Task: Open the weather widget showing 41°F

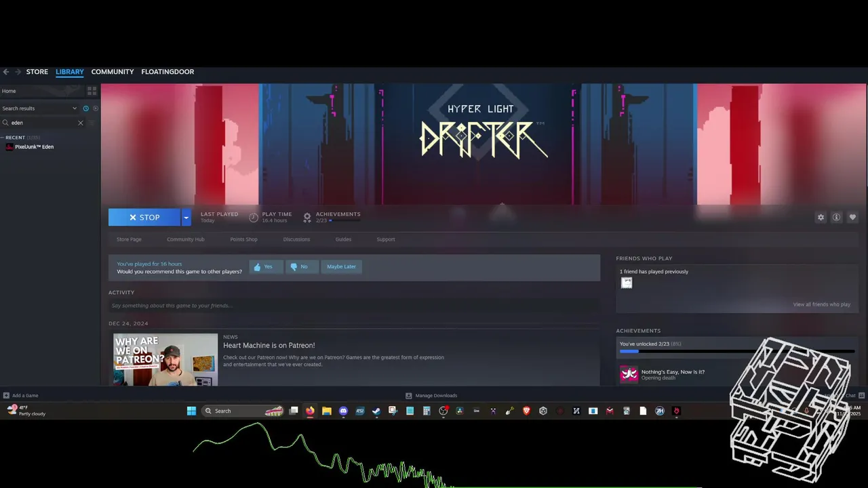Action: (26, 411)
